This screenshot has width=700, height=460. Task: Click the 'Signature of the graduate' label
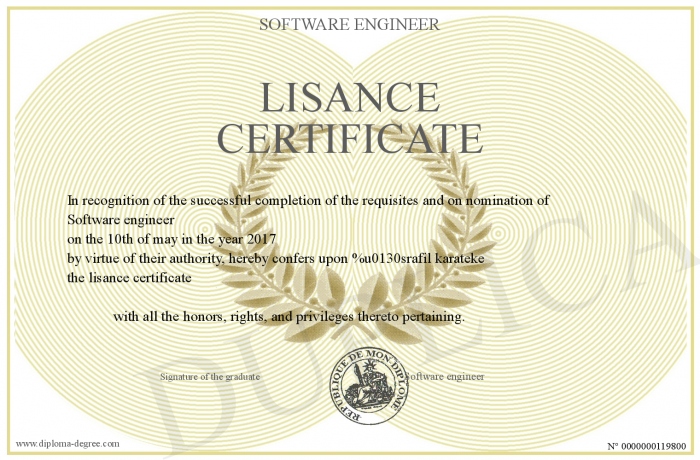pyautogui.click(x=210, y=377)
